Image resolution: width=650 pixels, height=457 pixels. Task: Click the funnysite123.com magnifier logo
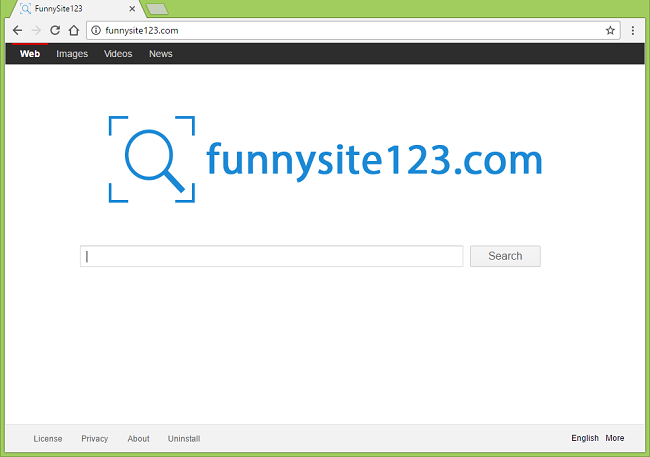pyautogui.click(x=152, y=159)
